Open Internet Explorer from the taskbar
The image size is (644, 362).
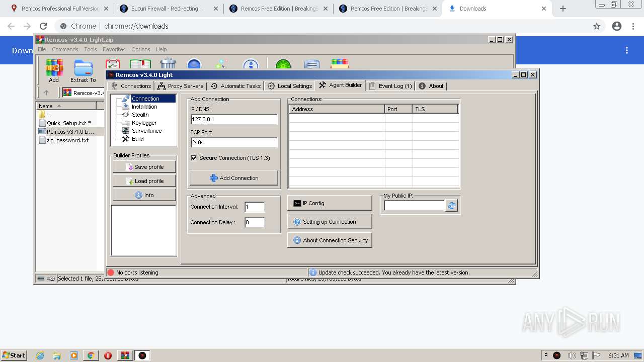pyautogui.click(x=40, y=355)
